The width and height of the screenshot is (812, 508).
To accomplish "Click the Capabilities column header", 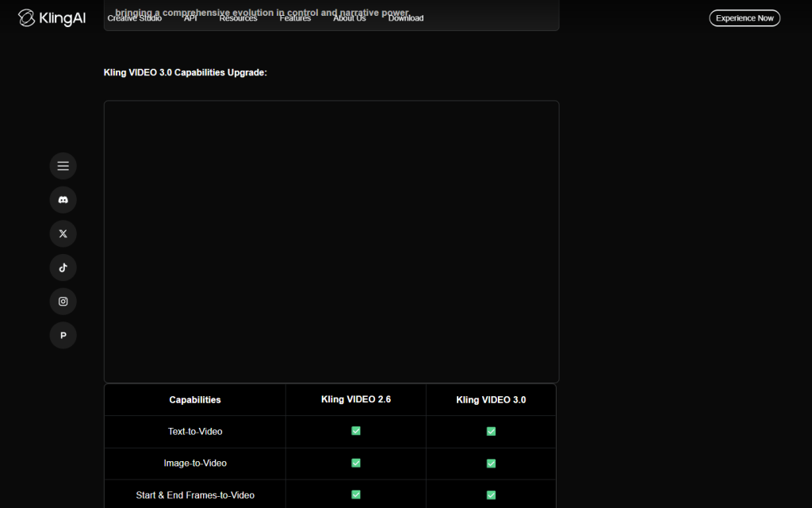I will (x=195, y=400).
